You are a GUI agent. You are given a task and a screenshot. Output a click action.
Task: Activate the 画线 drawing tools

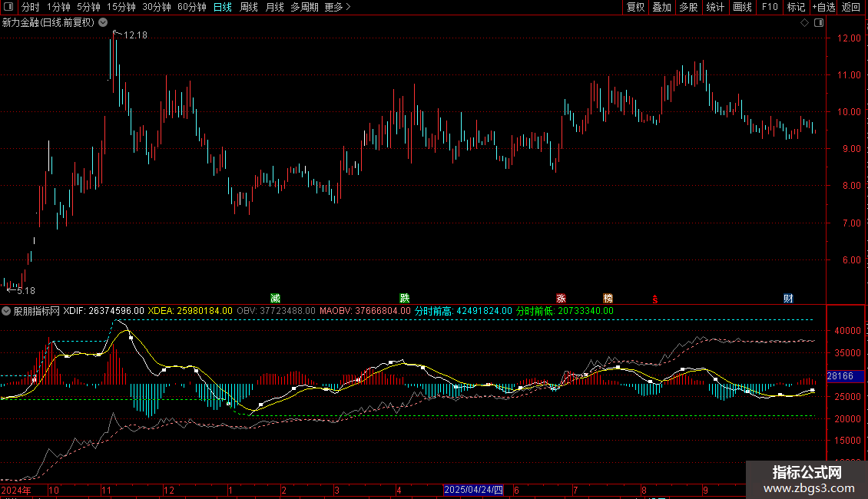click(742, 7)
